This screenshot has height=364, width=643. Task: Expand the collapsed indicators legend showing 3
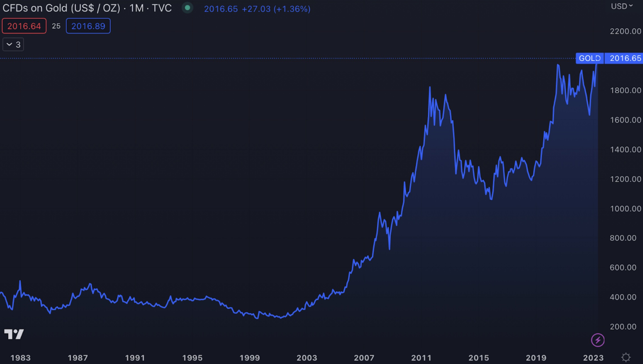point(13,45)
